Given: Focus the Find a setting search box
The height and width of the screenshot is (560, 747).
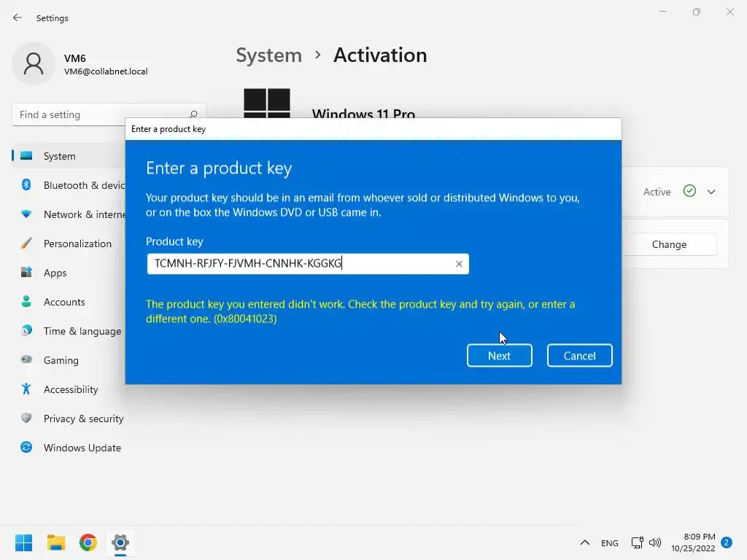Looking at the screenshot, I should tap(109, 114).
